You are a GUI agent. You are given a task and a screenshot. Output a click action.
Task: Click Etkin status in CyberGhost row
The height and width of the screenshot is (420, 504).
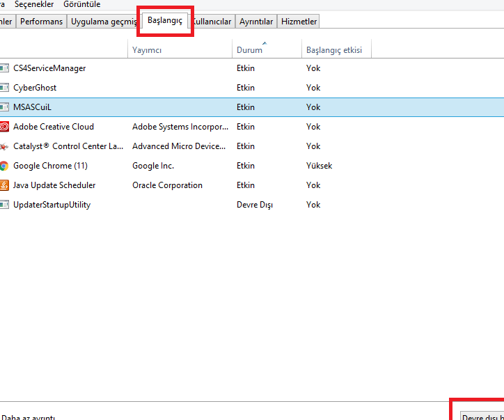(x=246, y=88)
